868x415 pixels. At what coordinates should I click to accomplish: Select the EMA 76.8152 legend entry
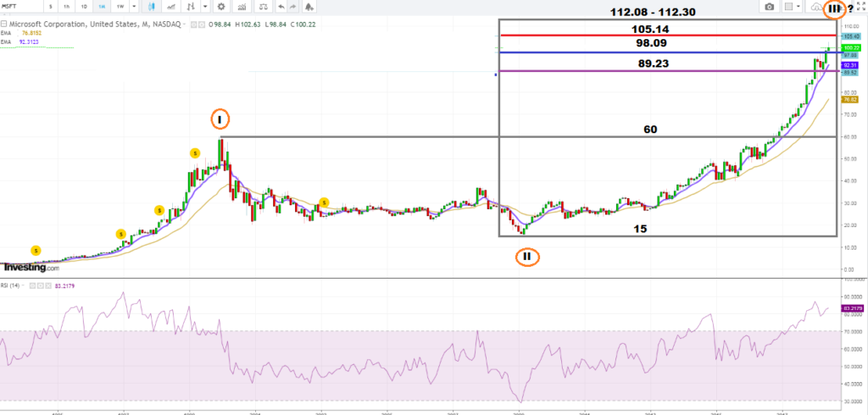tap(19, 32)
